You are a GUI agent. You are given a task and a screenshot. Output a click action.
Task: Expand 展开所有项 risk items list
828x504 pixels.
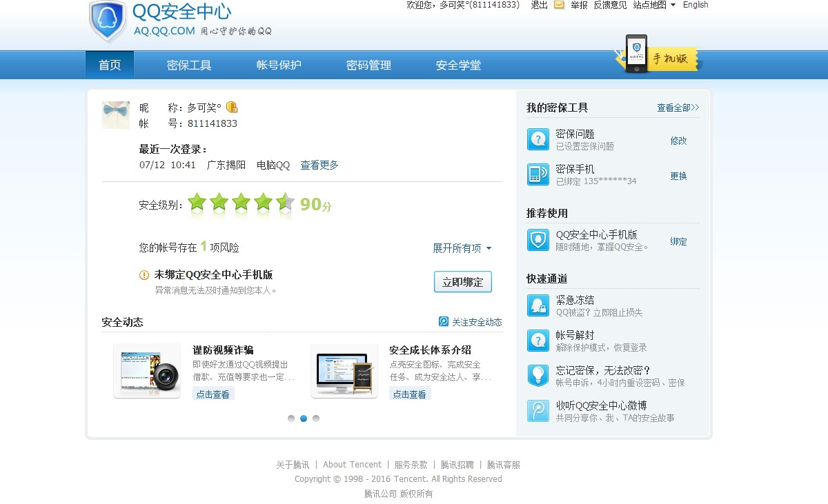[x=462, y=248]
